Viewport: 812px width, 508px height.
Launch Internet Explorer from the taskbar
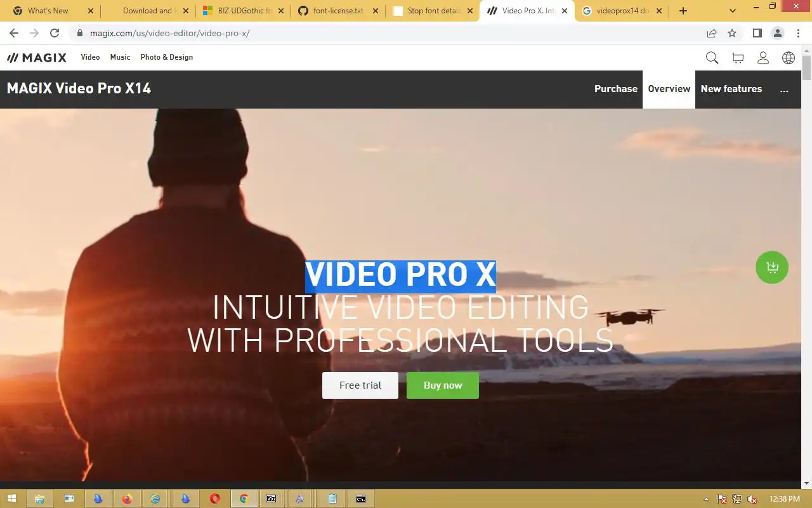(155, 498)
